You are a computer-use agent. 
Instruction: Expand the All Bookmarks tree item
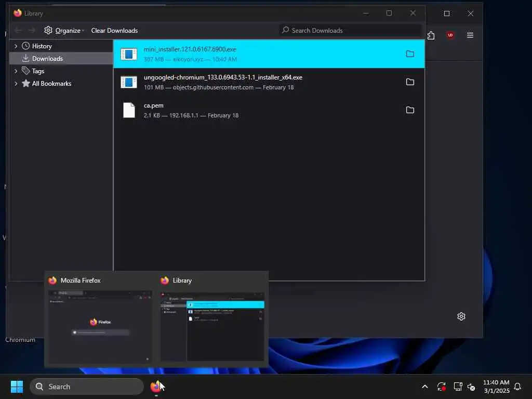pyautogui.click(x=16, y=84)
